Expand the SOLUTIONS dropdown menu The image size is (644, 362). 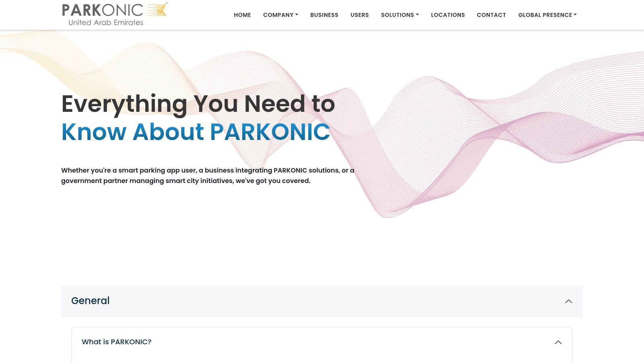point(400,15)
